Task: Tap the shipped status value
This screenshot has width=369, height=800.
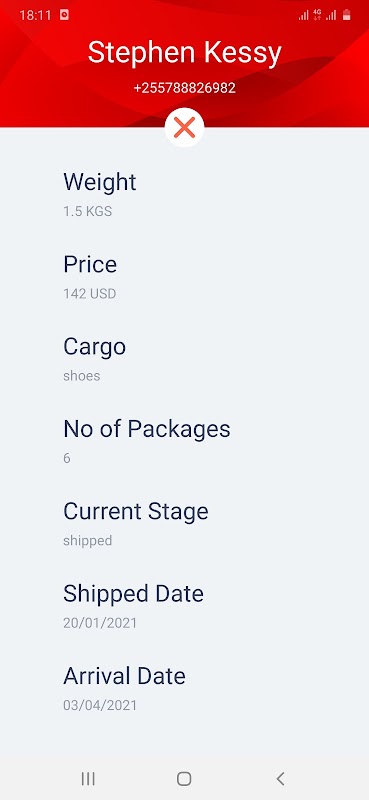Action: (87, 541)
